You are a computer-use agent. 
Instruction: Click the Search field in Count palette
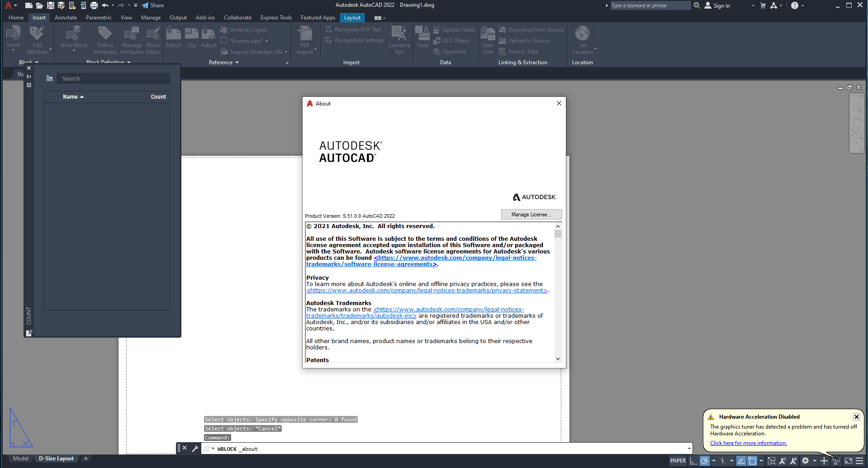(x=113, y=79)
